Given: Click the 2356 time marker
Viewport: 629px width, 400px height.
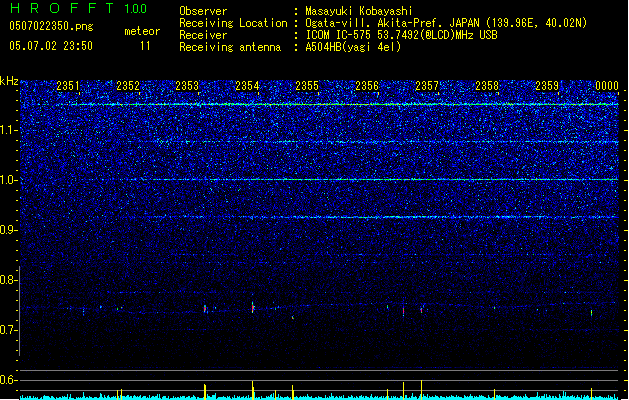Looking at the screenshot, I should [367, 86].
